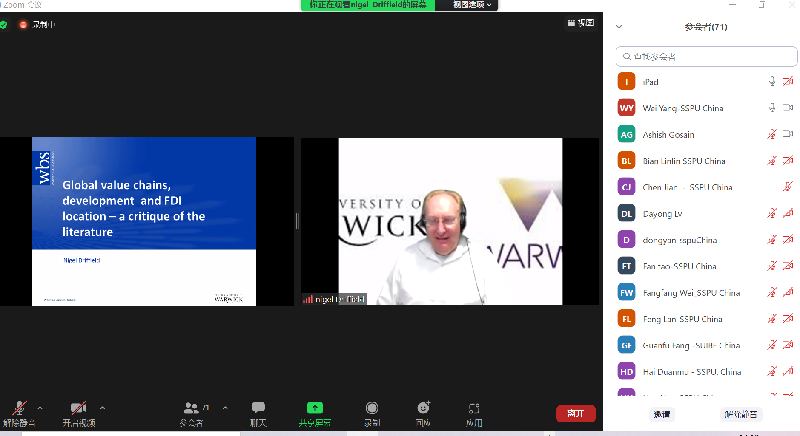Click the record icon in toolbar
Image resolution: width=800 pixels, height=436 pixels.
tap(372, 407)
